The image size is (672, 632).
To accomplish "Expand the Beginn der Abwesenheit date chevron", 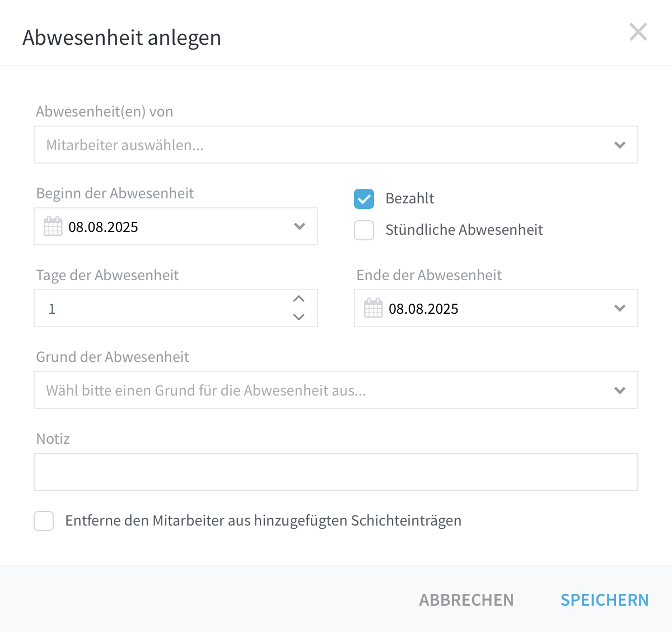I will (300, 226).
